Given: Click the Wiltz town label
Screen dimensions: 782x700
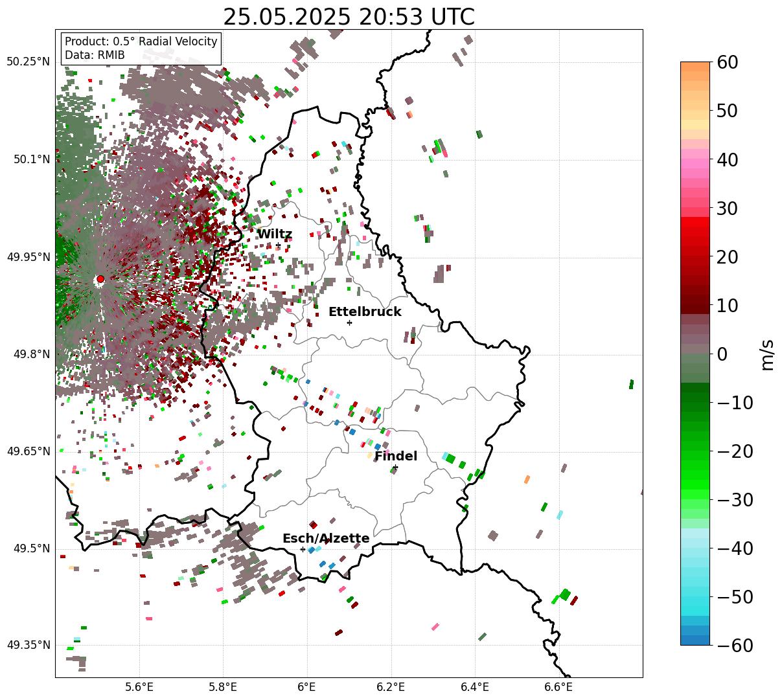Looking at the screenshot, I should 275,234.
